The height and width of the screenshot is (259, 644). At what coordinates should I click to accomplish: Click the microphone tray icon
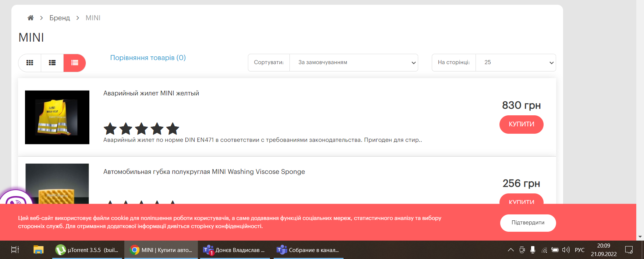pyautogui.click(x=533, y=250)
